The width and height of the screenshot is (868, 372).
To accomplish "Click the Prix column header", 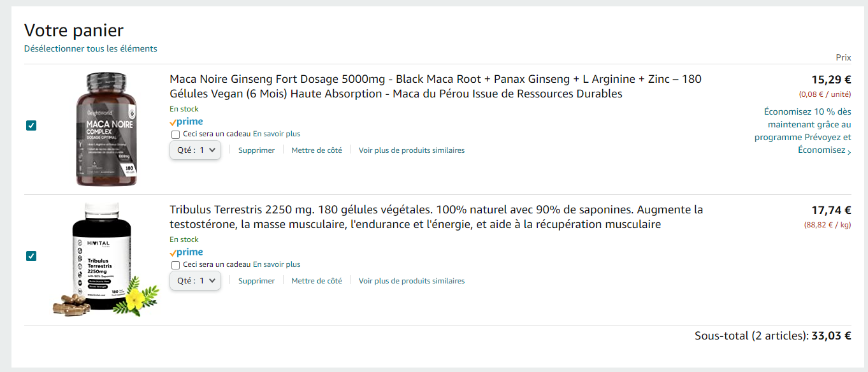I will tap(844, 57).
